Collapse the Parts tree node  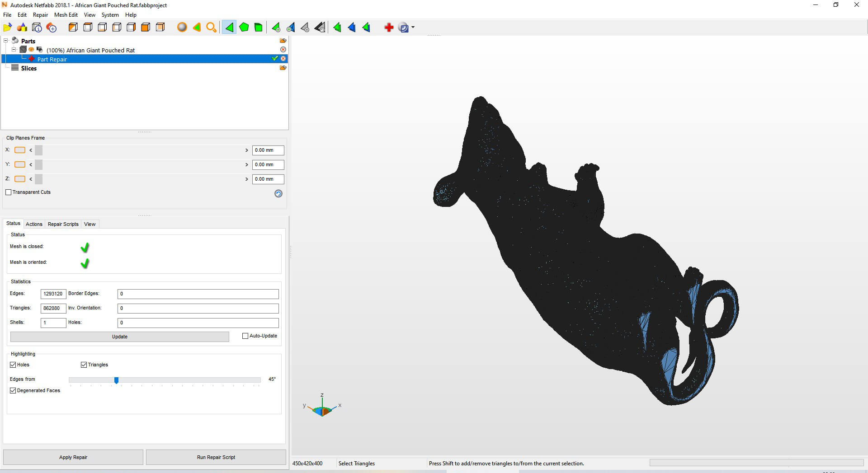pyautogui.click(x=6, y=41)
